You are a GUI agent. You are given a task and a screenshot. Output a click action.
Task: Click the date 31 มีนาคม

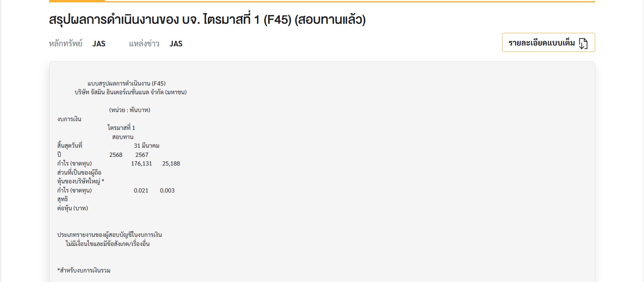pyautogui.click(x=147, y=145)
